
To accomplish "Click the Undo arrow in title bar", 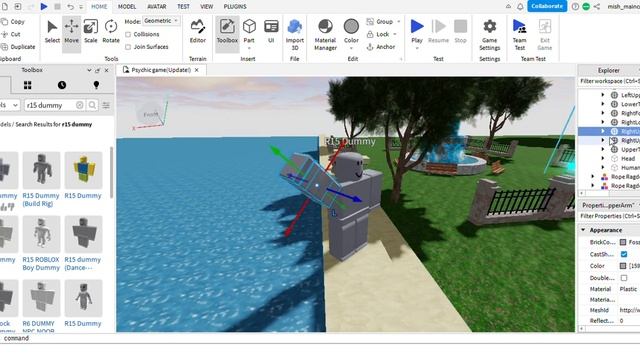I will pos(70,7).
